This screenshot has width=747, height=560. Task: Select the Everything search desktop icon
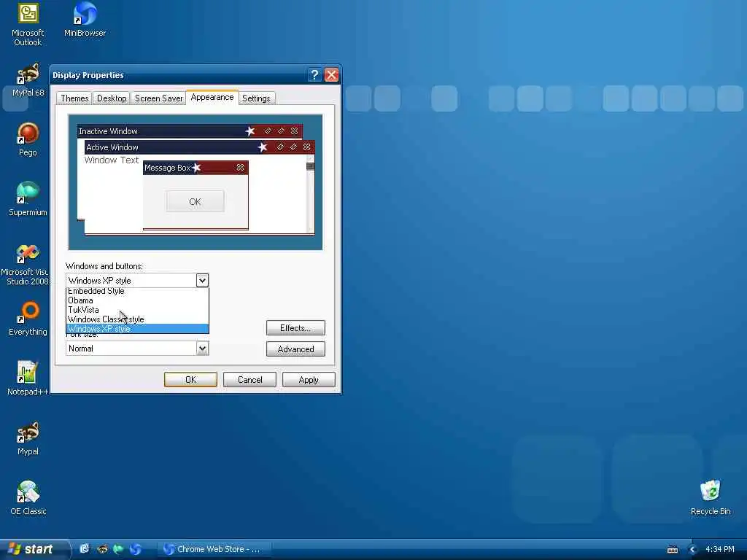[28, 318]
